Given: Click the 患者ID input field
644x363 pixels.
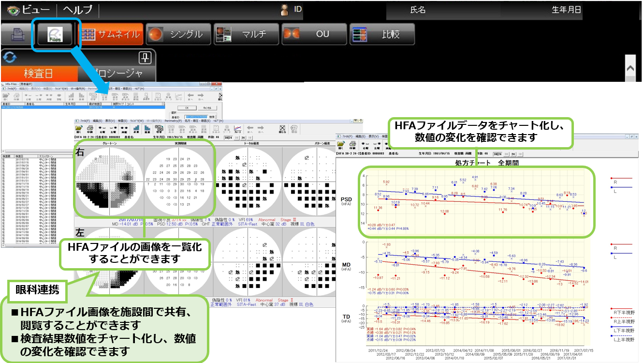Looking at the screenshot, I should [x=197, y=117].
